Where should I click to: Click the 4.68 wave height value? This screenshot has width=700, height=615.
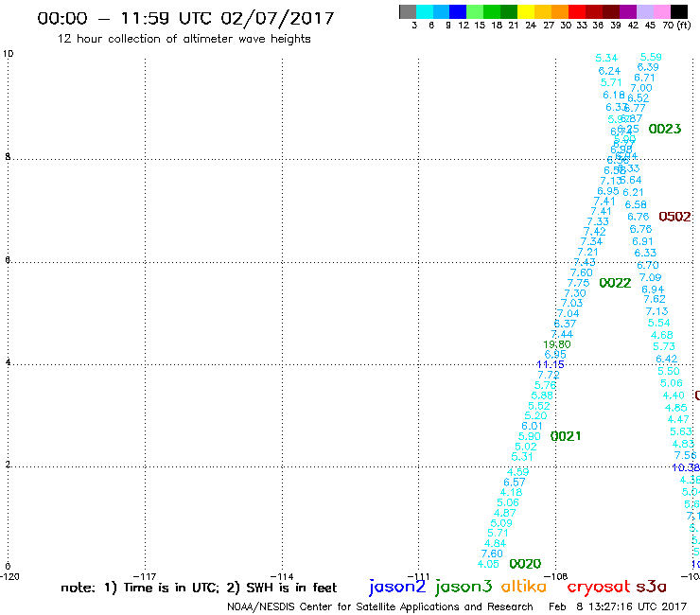point(661,336)
